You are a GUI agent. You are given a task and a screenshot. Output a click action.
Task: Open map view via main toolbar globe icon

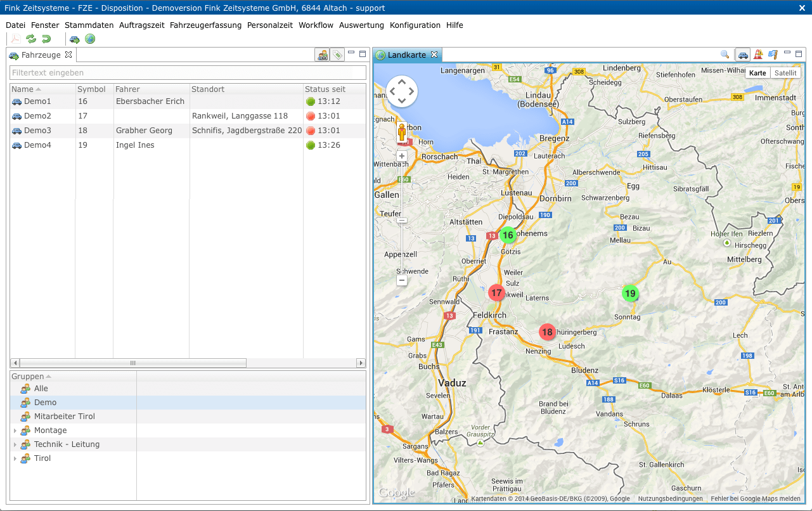click(90, 39)
